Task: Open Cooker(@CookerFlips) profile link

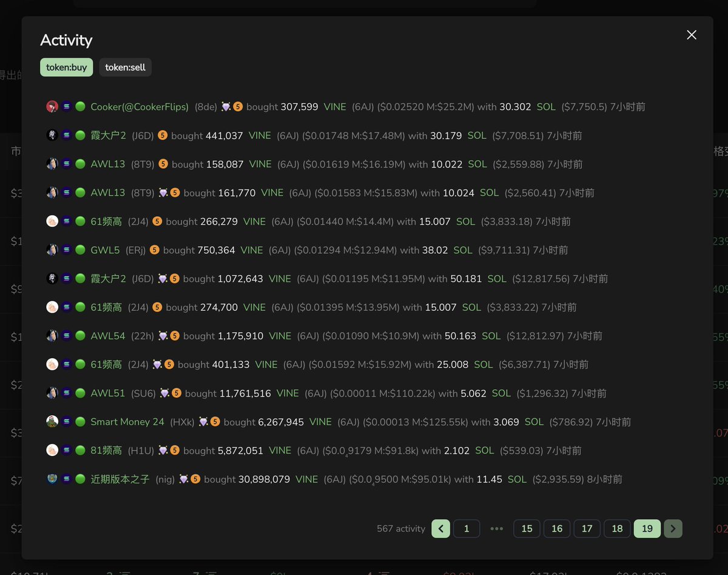Action: pyautogui.click(x=139, y=107)
